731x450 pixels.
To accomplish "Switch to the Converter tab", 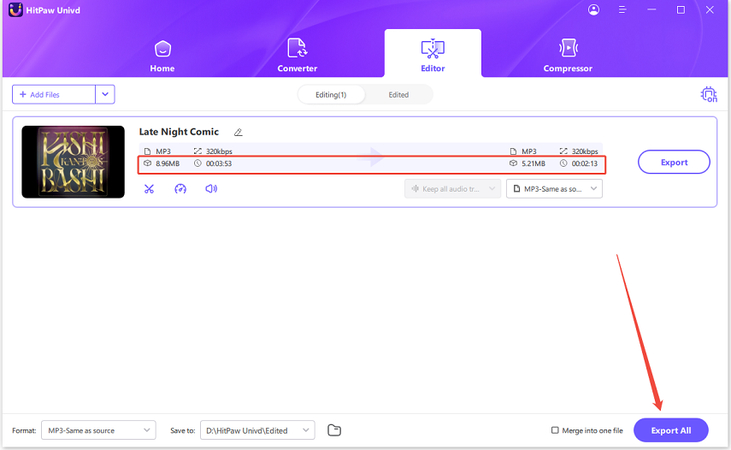I will pos(297,56).
